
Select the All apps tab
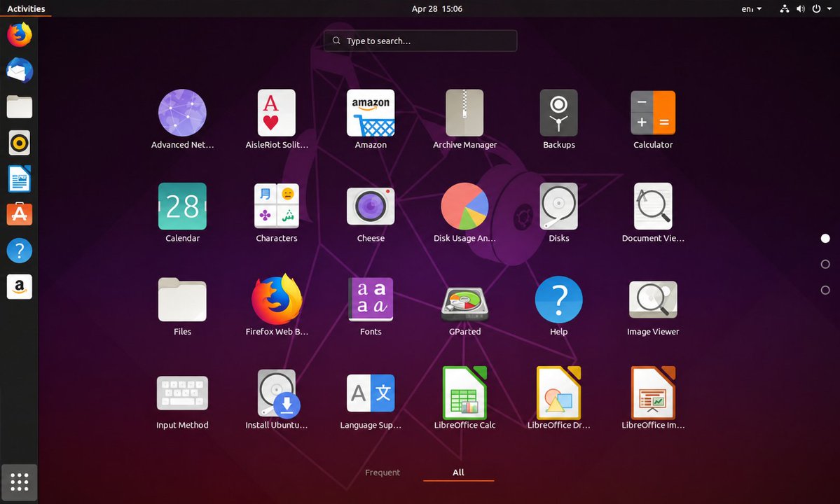459,472
